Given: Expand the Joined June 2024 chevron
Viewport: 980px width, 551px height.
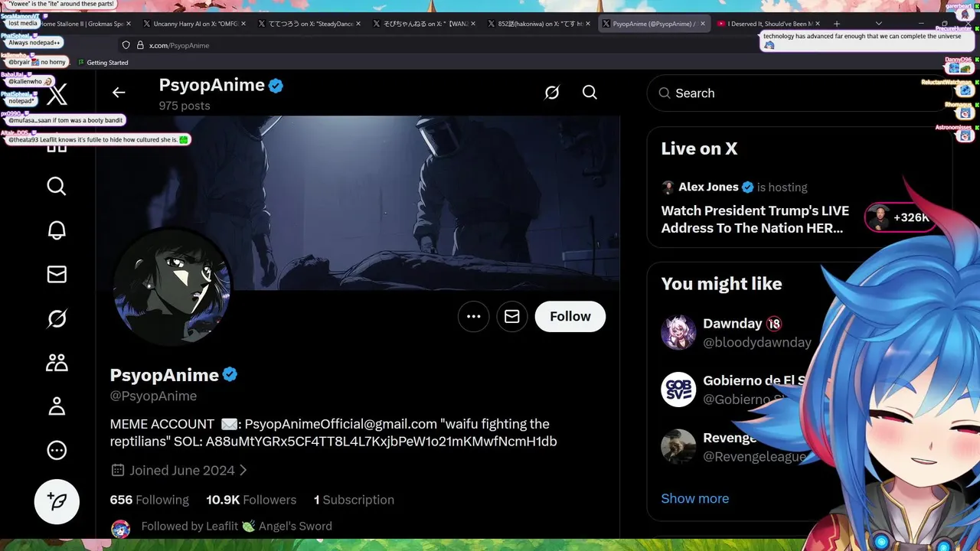Looking at the screenshot, I should 243,471.
